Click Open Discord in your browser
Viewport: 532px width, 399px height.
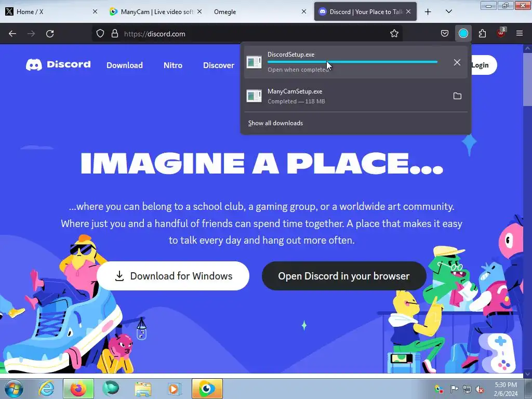coord(344,276)
